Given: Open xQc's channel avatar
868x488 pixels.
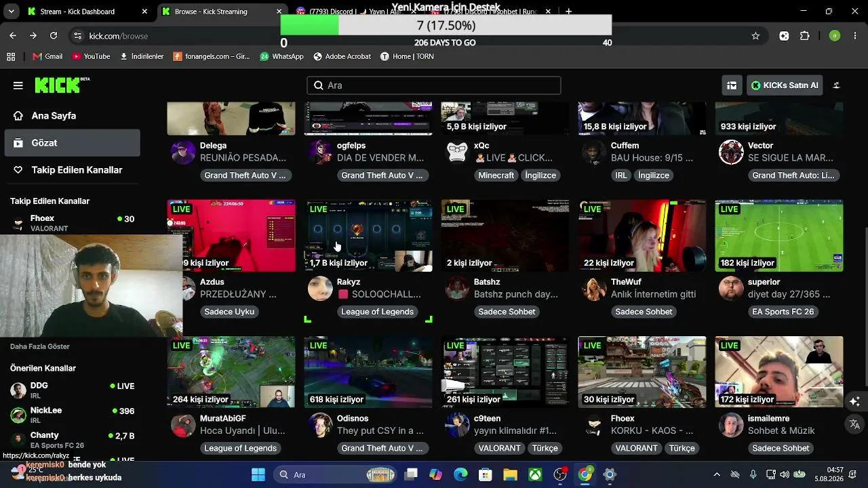Looking at the screenshot, I should 458,152.
